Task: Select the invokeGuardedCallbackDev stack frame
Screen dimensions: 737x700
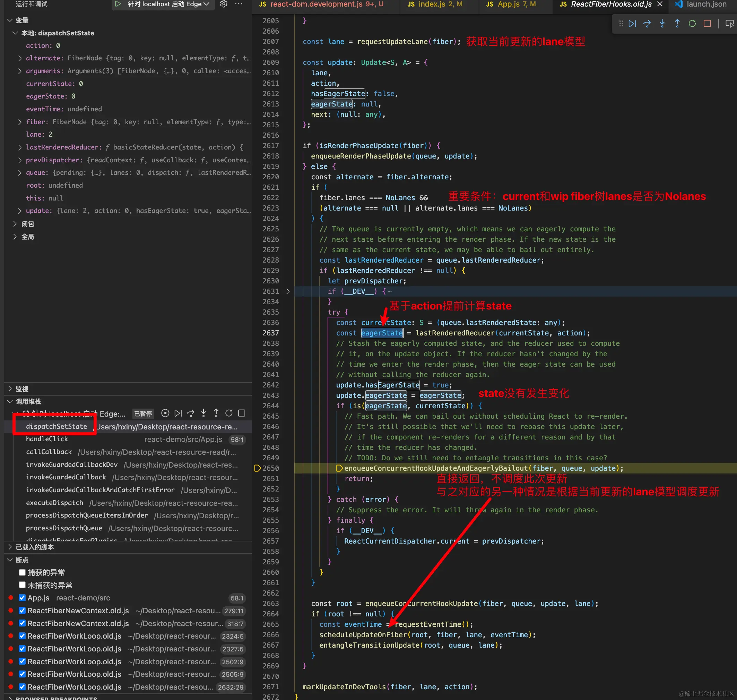Action: pyautogui.click(x=128, y=464)
